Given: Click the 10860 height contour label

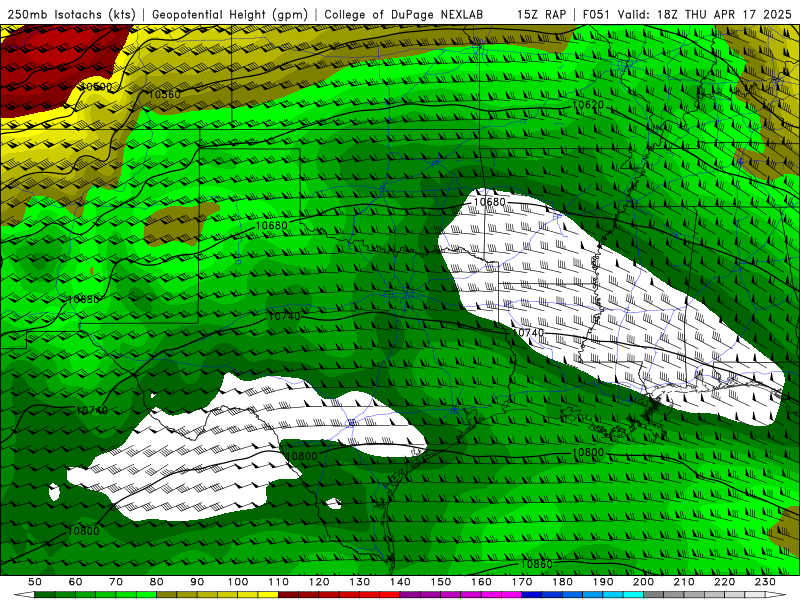Looking at the screenshot, I should point(536,564).
